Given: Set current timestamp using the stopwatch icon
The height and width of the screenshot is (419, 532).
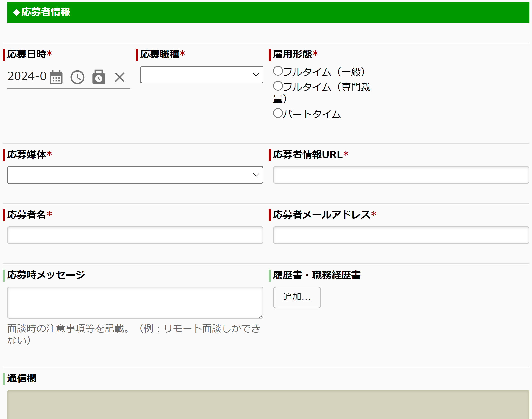Looking at the screenshot, I should coord(99,77).
